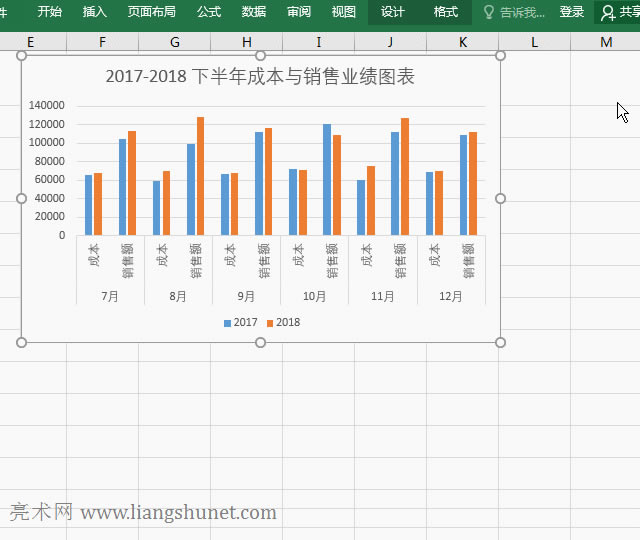Select column header L
The image size is (640, 540).
pyautogui.click(x=534, y=42)
